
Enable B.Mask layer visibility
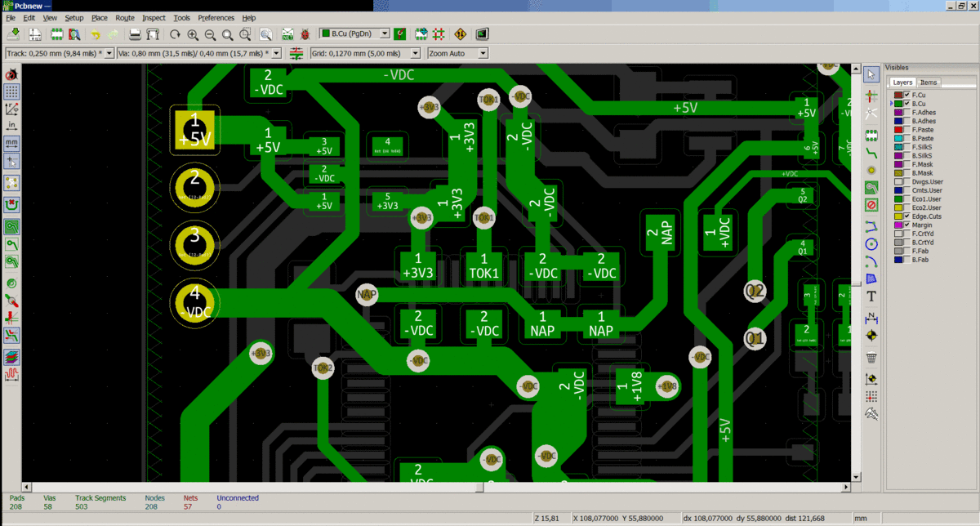click(x=906, y=173)
